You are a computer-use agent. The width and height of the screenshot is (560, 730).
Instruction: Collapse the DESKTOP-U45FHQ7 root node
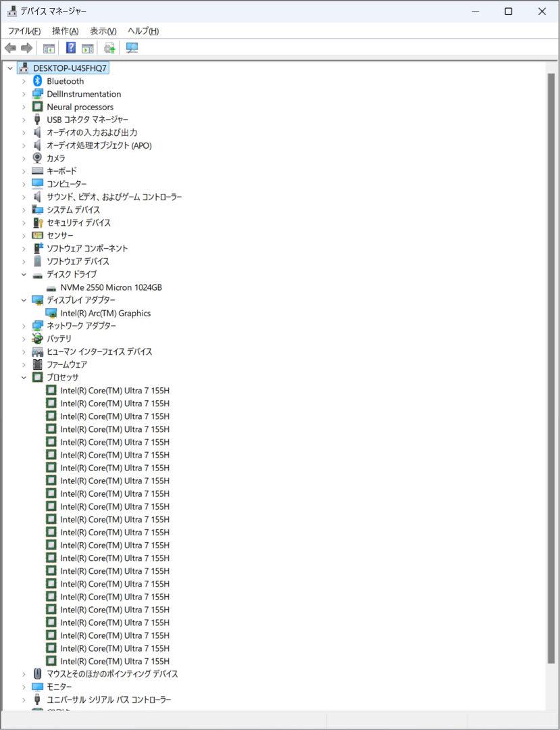[x=10, y=68]
